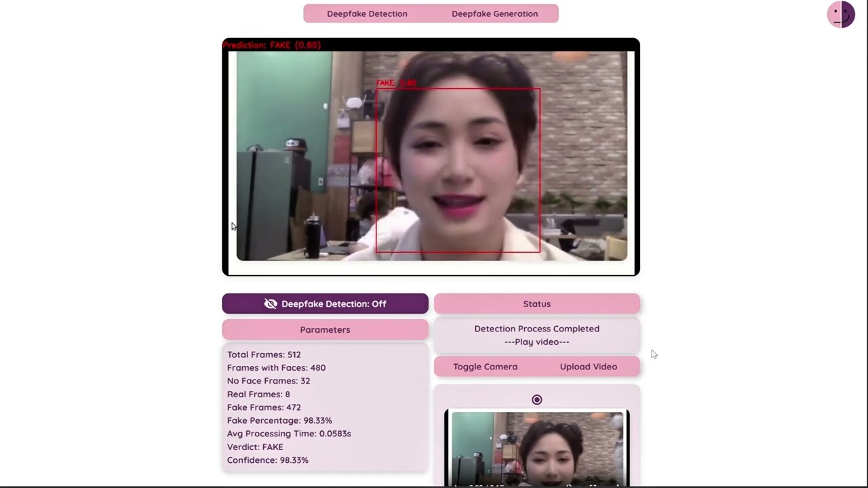The width and height of the screenshot is (868, 488).
Task: Click the half-face smiley app logo
Action: click(841, 14)
